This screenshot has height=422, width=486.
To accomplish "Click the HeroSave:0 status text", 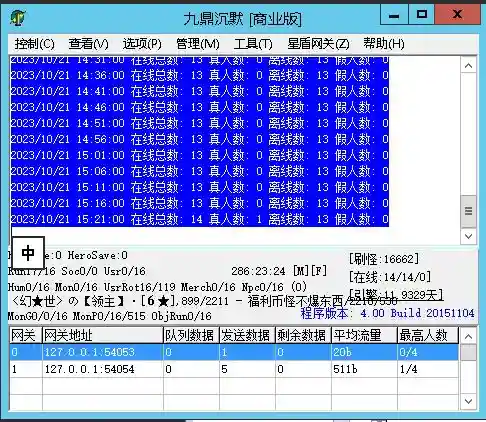I will coord(98,256).
